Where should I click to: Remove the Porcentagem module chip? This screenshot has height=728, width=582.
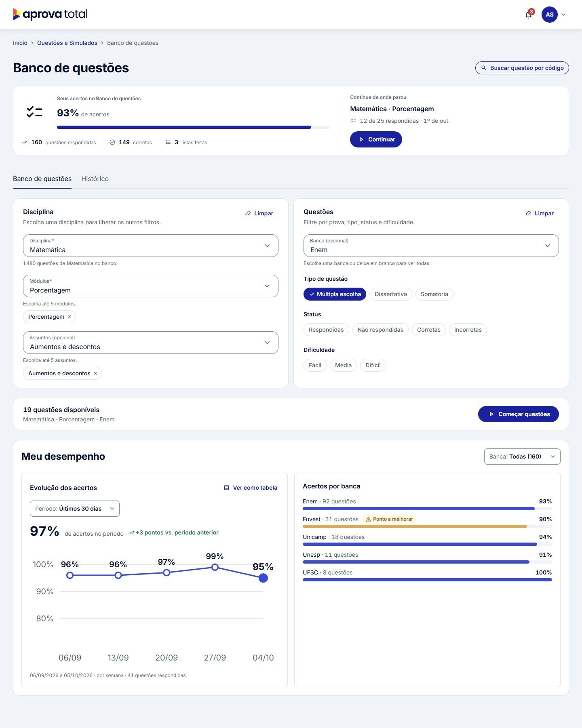point(69,317)
